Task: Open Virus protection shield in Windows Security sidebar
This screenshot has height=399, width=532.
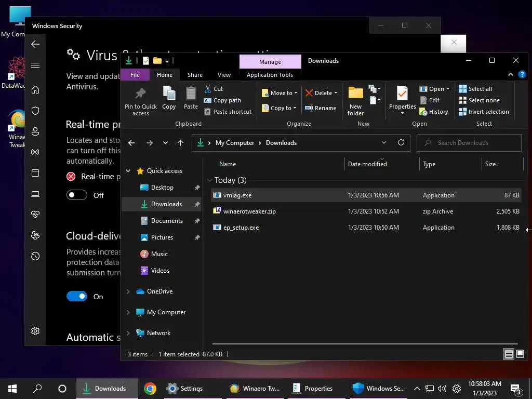Action: (x=35, y=111)
